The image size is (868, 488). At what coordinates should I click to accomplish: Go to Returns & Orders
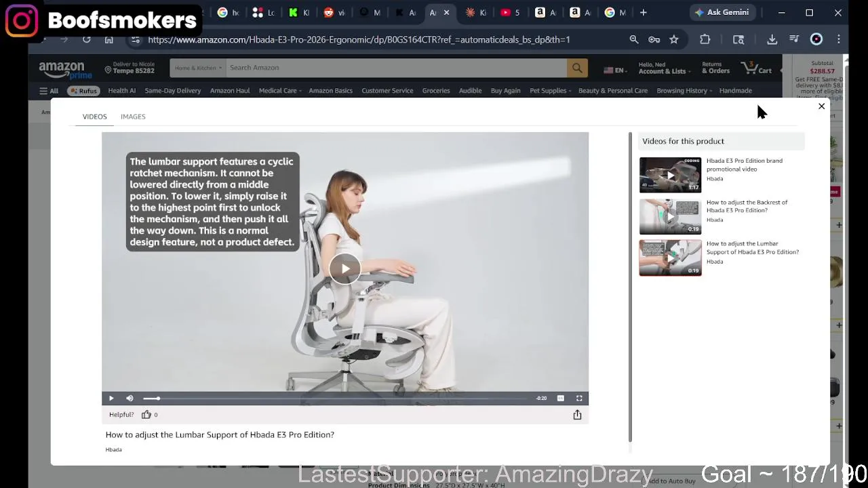click(x=715, y=68)
